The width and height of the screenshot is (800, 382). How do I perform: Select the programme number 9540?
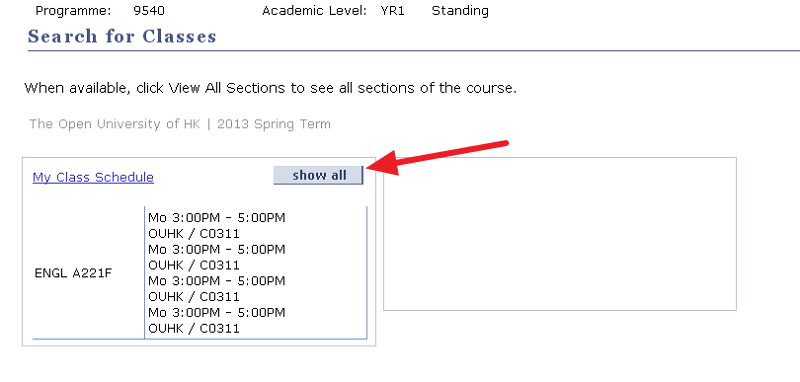[x=149, y=11]
